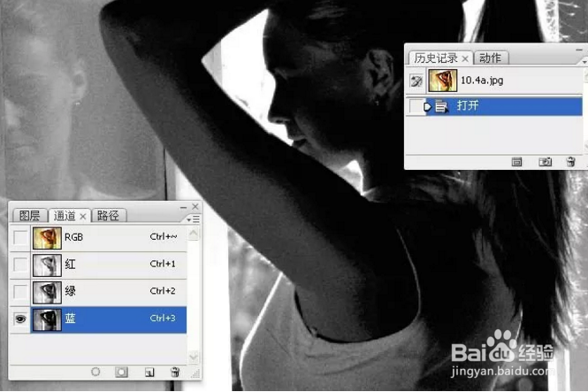Click Channels panel scrollbar down arrow
Screen dimensions: 588x392
pos(194,357)
